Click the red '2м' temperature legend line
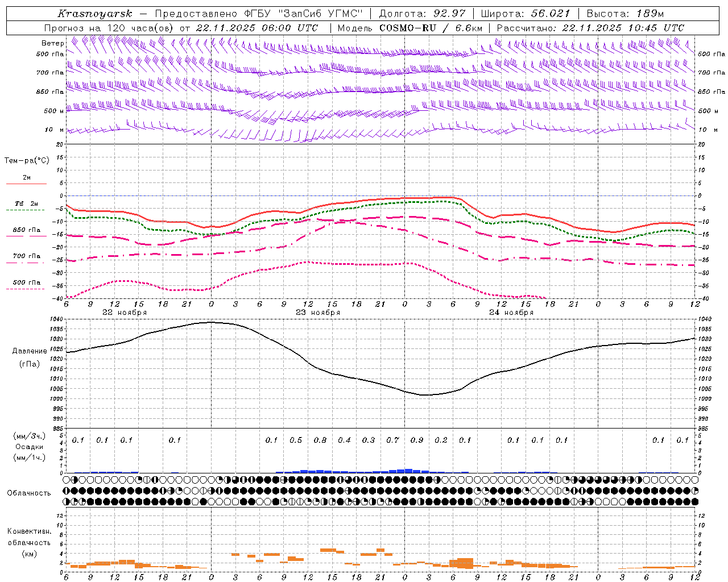Viewport: 728px width, 582px height. tap(26, 184)
